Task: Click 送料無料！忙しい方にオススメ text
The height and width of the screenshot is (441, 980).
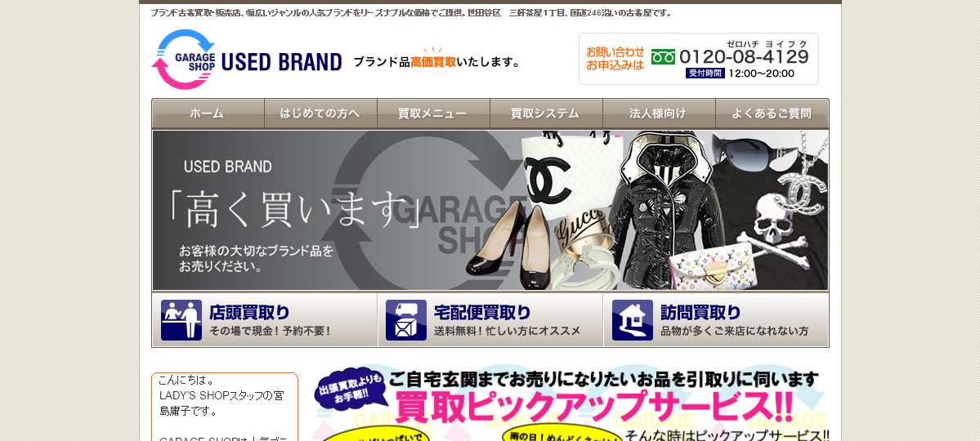Action: [x=507, y=331]
